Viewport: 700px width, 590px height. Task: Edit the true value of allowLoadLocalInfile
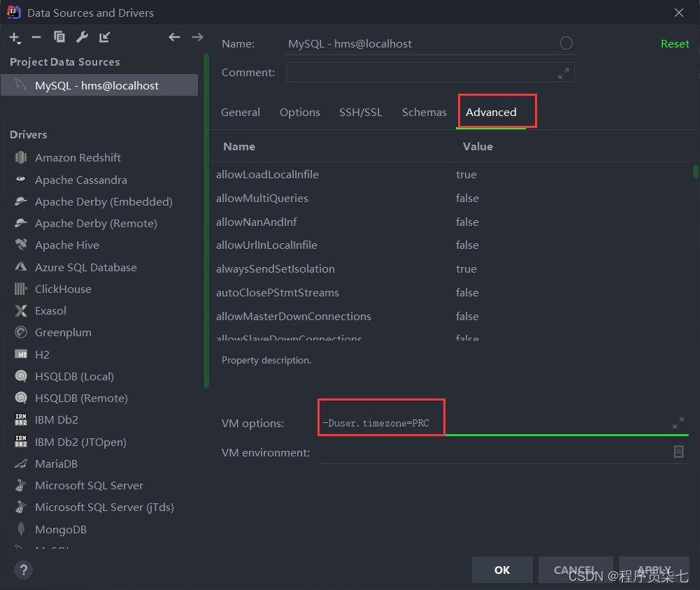click(466, 175)
